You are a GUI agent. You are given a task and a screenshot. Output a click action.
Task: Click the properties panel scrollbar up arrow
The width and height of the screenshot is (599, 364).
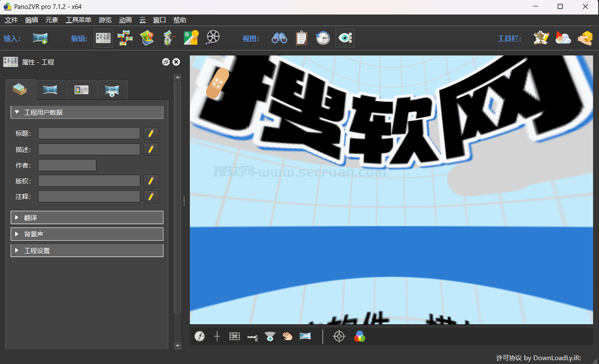tap(178, 77)
